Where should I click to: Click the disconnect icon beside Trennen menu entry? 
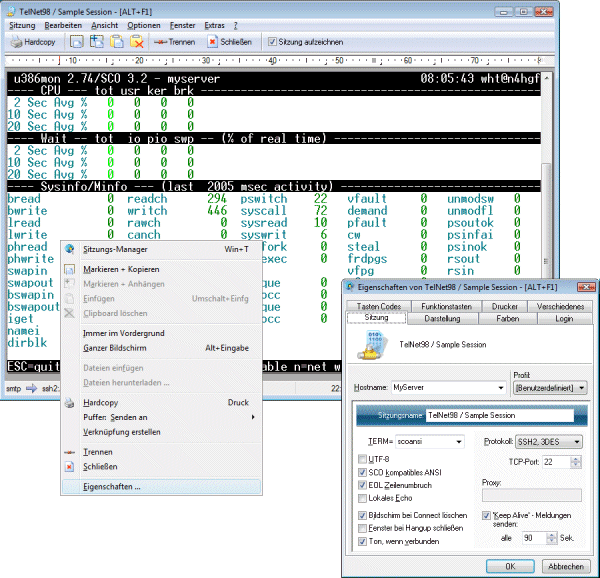[x=69, y=452]
